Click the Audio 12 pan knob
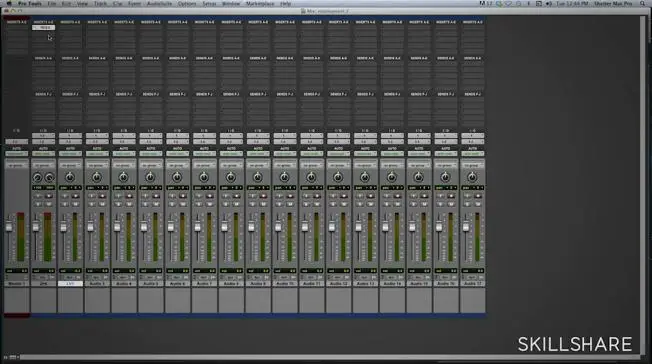Screen dimensions: 652x364 338,178
